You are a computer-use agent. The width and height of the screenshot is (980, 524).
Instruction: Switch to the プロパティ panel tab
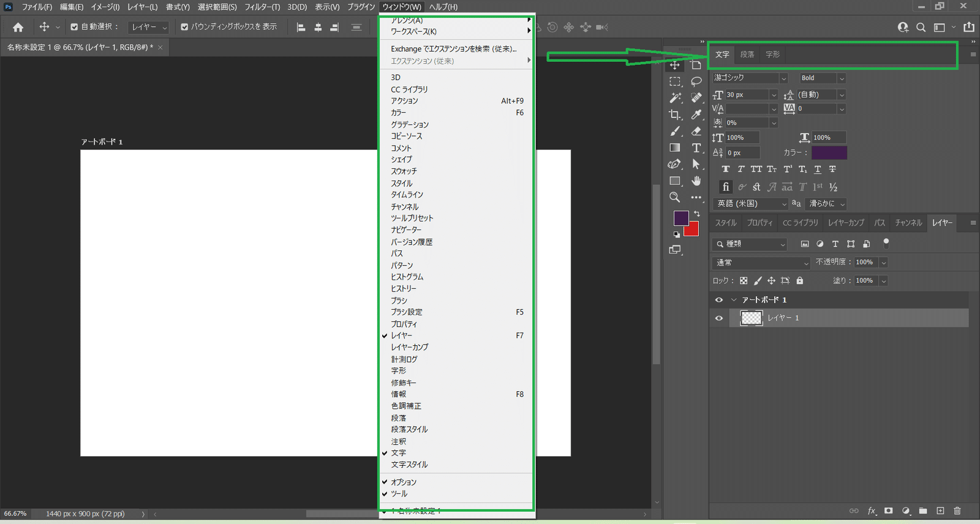(759, 223)
